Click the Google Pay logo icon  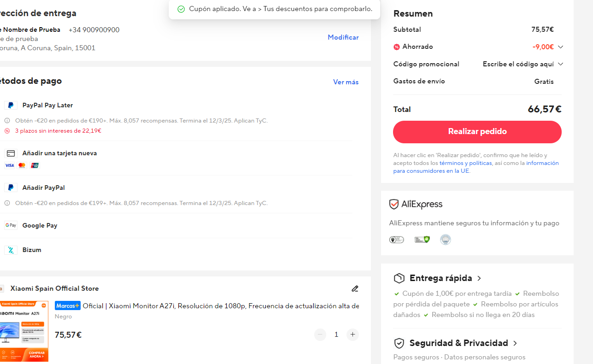click(x=11, y=225)
